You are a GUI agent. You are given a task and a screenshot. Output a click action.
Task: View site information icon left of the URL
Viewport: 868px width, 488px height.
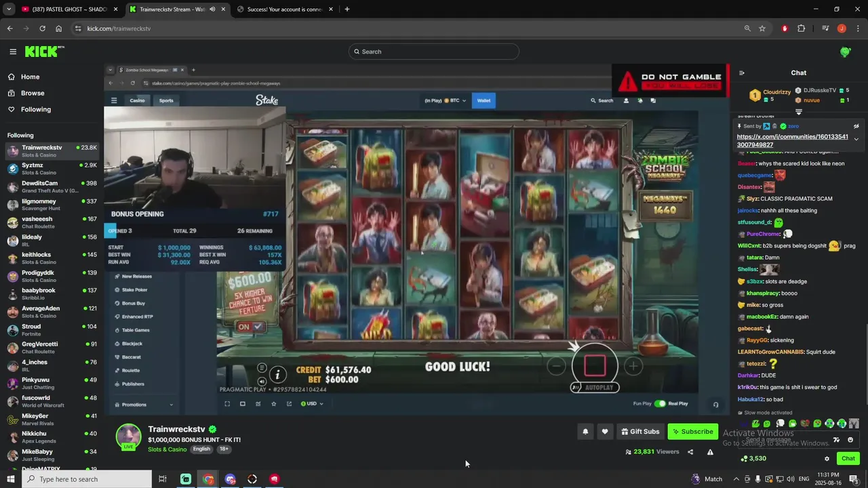78,28
